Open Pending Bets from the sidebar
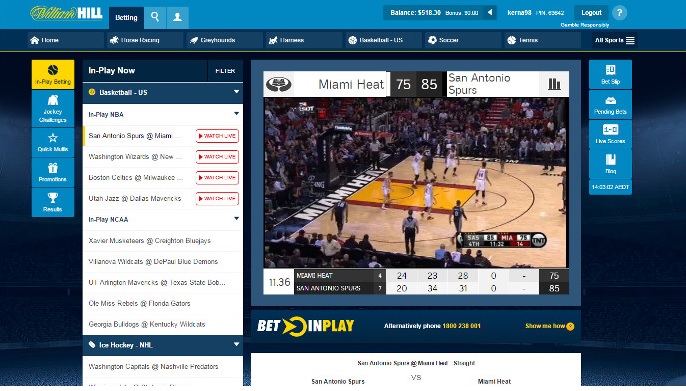Screen dimensions: 686x391 coord(610,105)
